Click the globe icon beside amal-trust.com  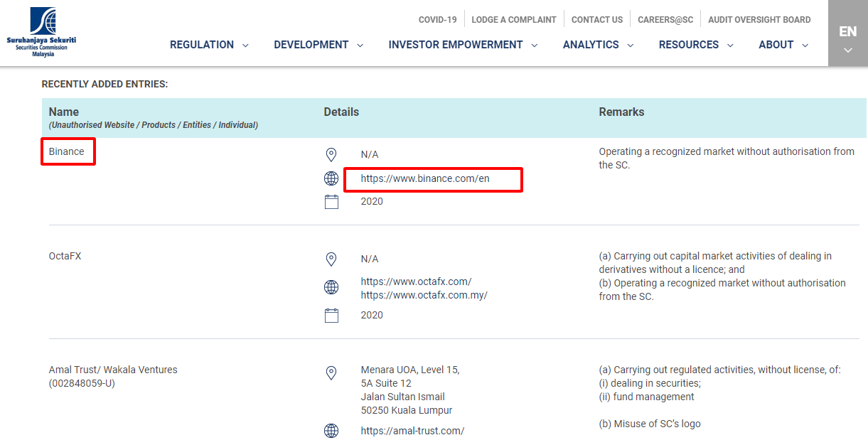tap(331, 431)
